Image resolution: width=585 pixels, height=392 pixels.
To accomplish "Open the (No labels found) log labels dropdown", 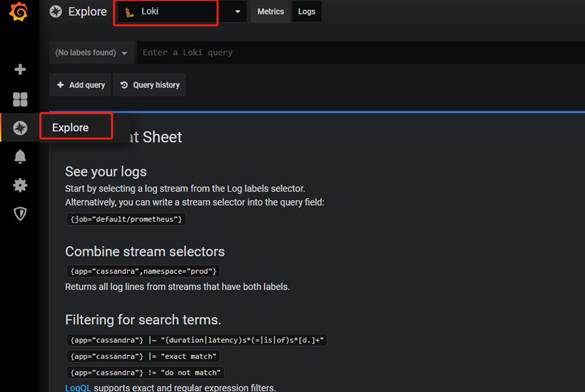I will [x=92, y=53].
